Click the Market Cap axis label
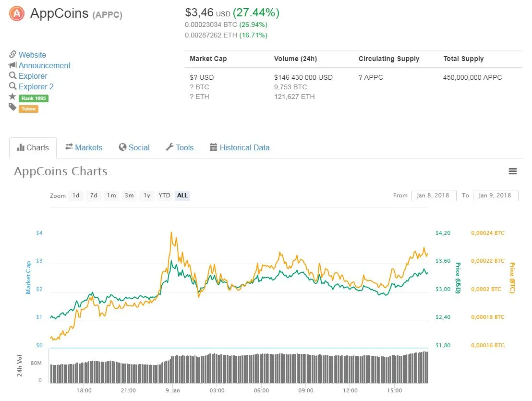Image resolution: width=532 pixels, height=401 pixels. pos(28,278)
